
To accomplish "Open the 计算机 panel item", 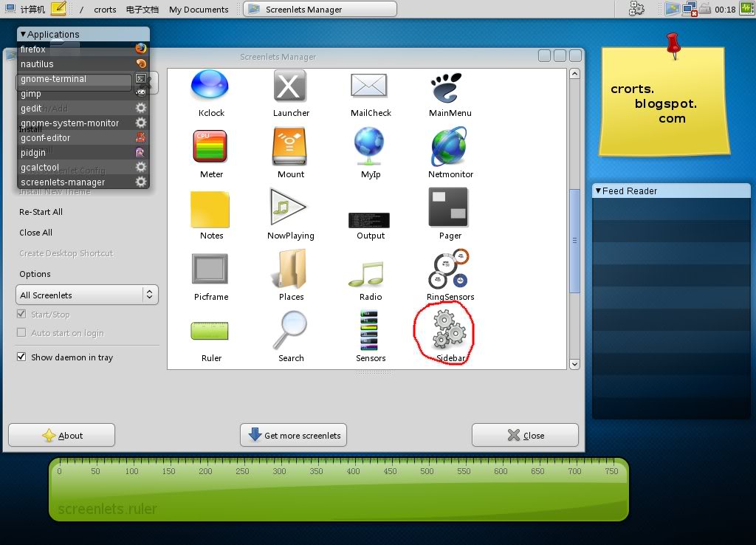I will click(25, 9).
